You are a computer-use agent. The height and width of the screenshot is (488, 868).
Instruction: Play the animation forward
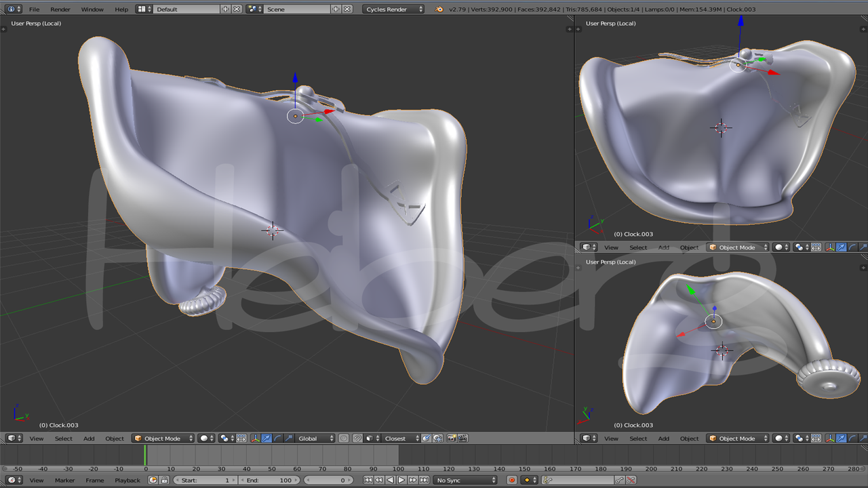coord(401,480)
